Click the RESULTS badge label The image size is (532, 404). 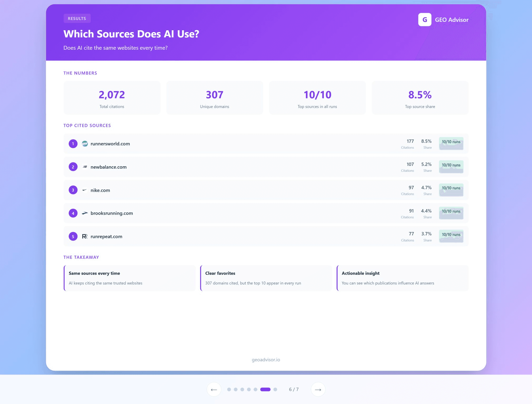click(77, 18)
